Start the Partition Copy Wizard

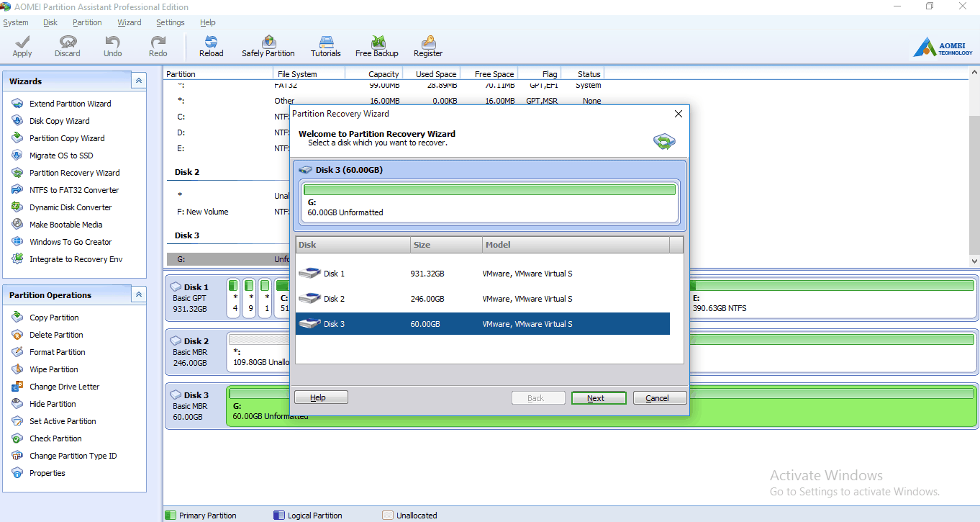tap(67, 138)
